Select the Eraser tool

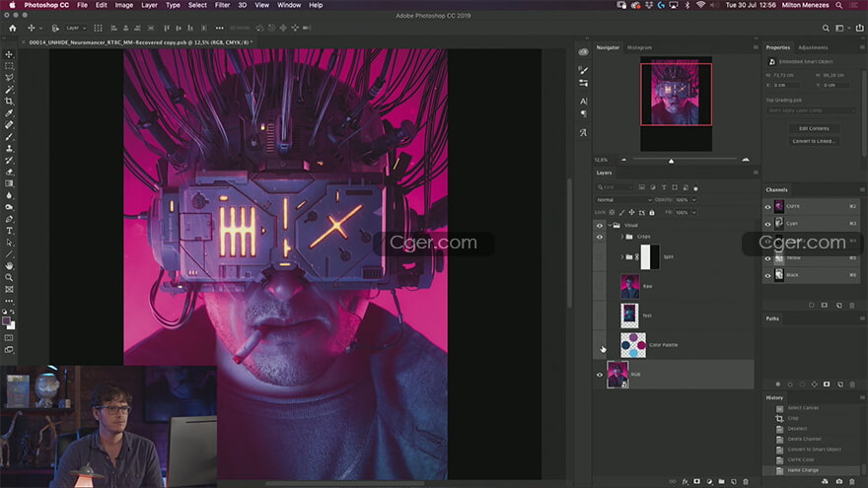9,173
